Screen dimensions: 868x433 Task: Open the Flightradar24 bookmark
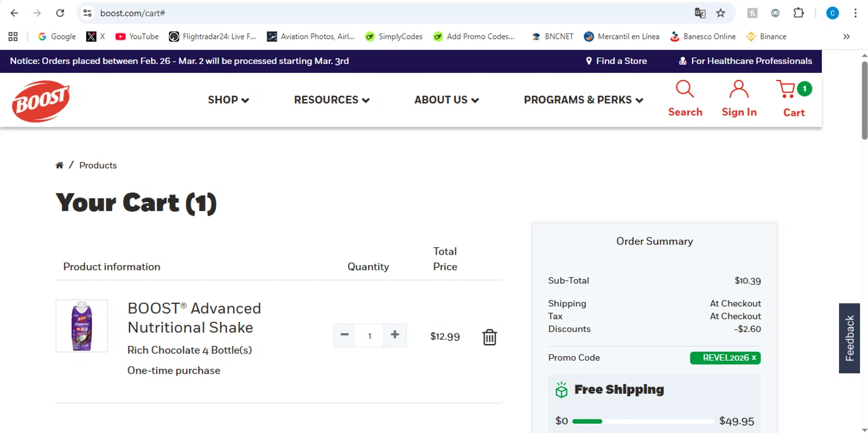point(212,36)
